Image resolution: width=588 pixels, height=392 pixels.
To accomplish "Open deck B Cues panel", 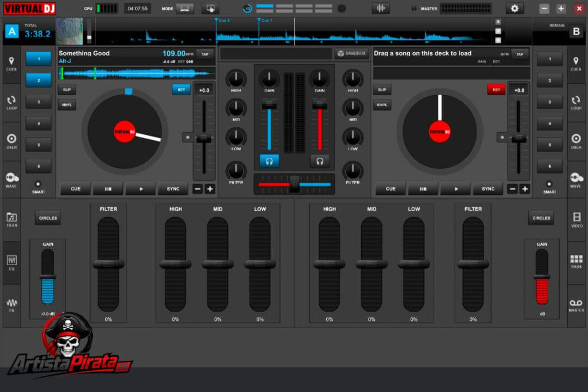I will coord(575,64).
